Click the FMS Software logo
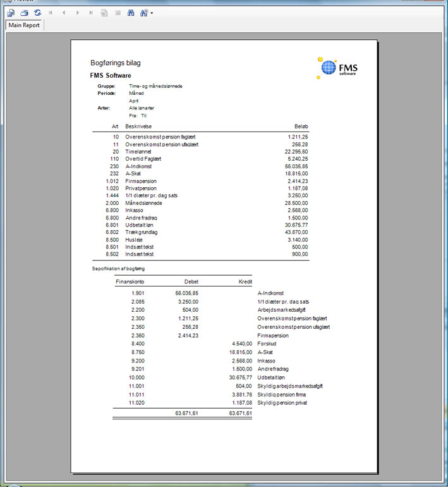Image resolution: width=448 pixels, height=487 pixels. pyautogui.click(x=338, y=66)
